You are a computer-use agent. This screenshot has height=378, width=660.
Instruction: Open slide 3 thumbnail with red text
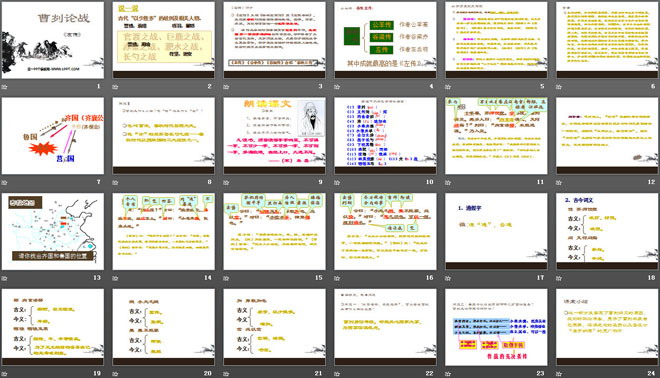point(274,40)
